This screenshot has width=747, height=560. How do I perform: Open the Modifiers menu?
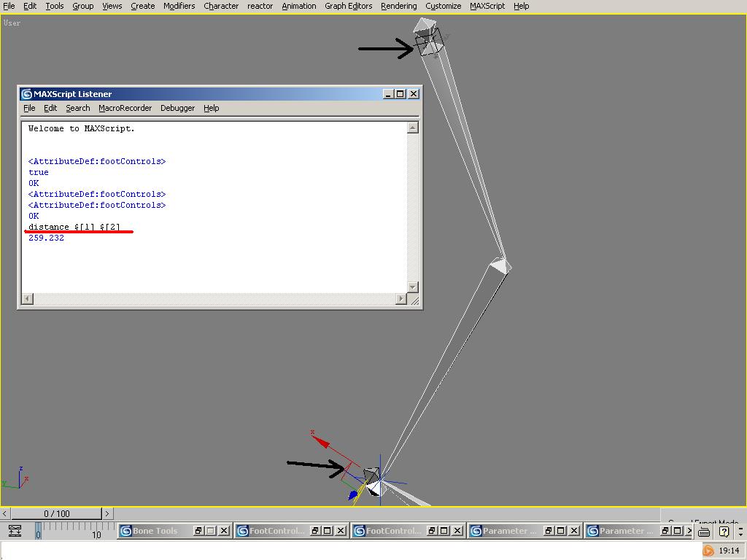click(179, 6)
